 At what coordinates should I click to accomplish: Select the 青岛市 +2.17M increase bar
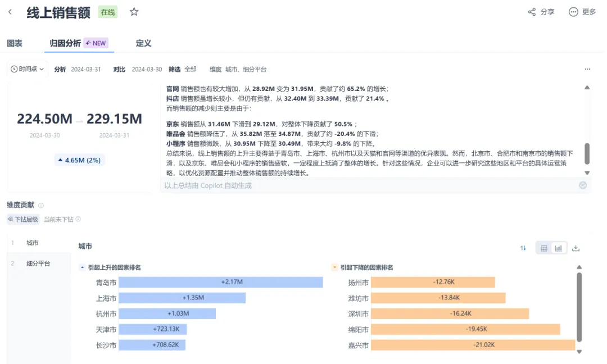click(220, 282)
